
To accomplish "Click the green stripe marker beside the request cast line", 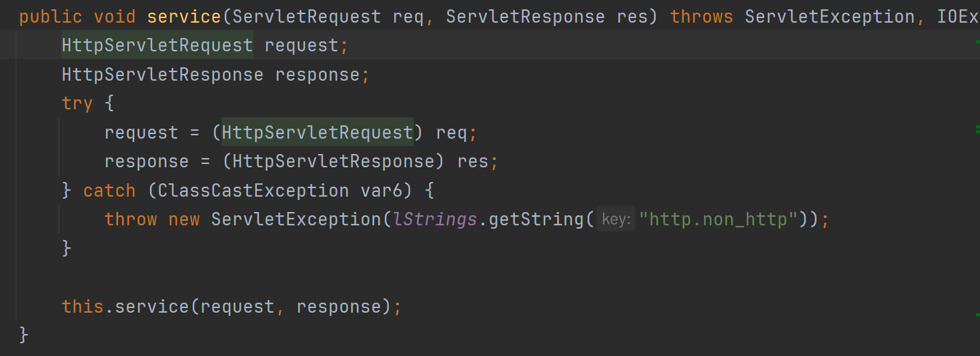I will (x=977, y=128).
